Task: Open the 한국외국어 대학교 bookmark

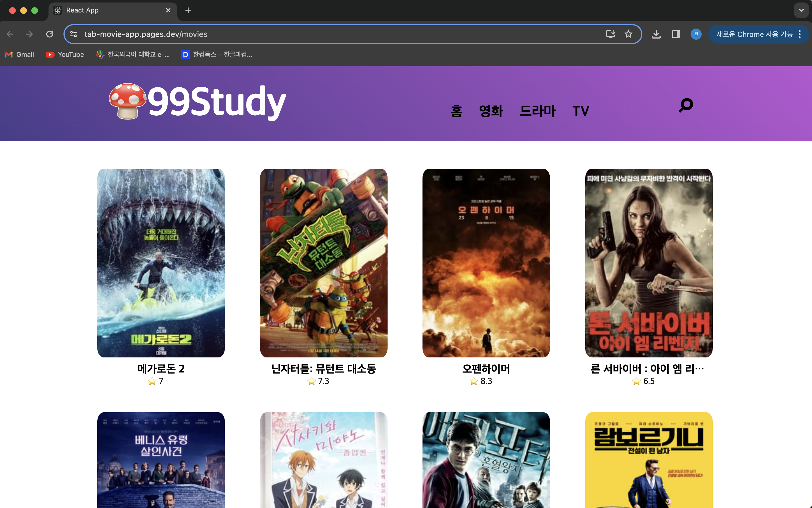Action: (133, 54)
